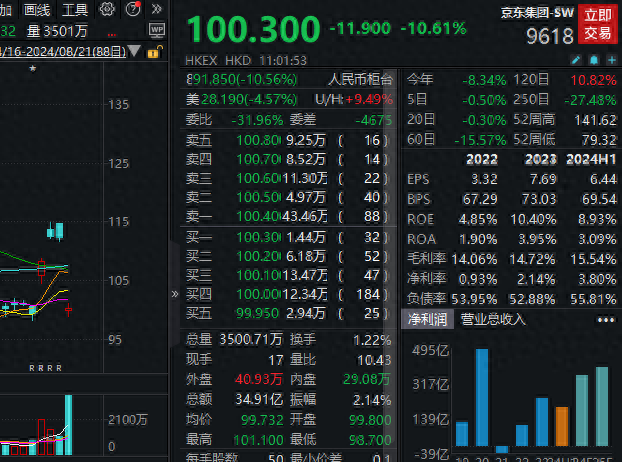Select buy-one price 100.300
622x462 pixels.
258,237
